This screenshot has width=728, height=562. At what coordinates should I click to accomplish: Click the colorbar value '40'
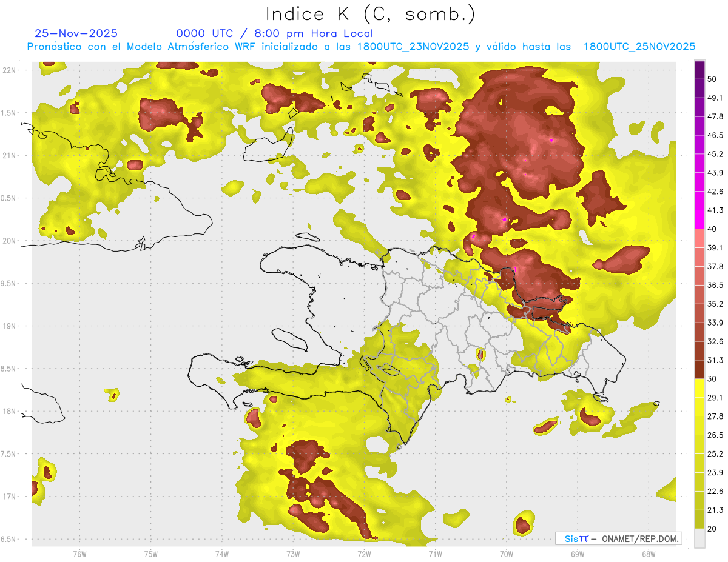(x=713, y=229)
